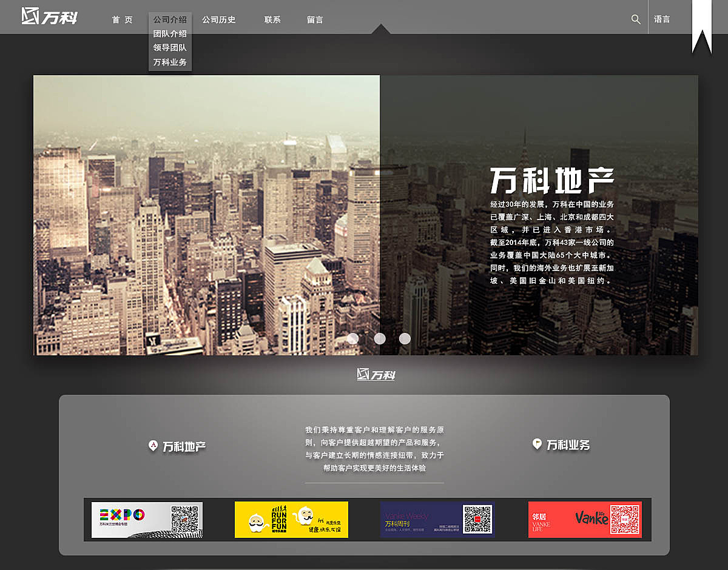Click the map pin icon beside 万科业务
Screen dimensions: 728x570
(x=537, y=444)
